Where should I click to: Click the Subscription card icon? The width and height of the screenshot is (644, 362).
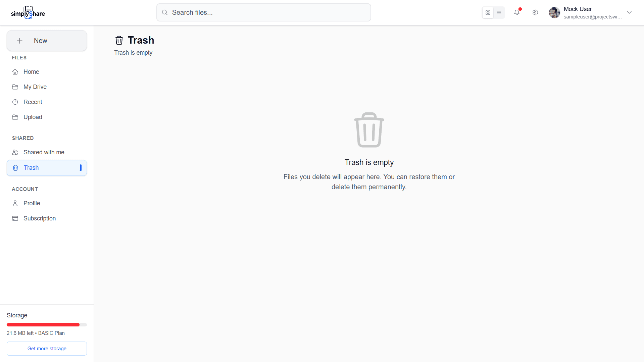pos(15,218)
